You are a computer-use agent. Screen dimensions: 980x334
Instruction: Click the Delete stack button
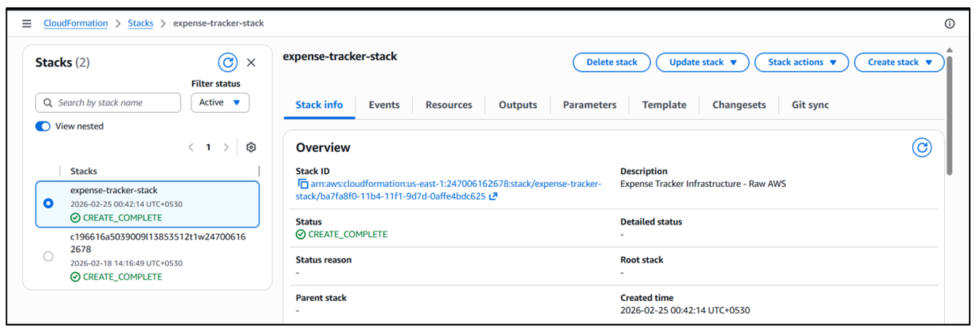(611, 62)
